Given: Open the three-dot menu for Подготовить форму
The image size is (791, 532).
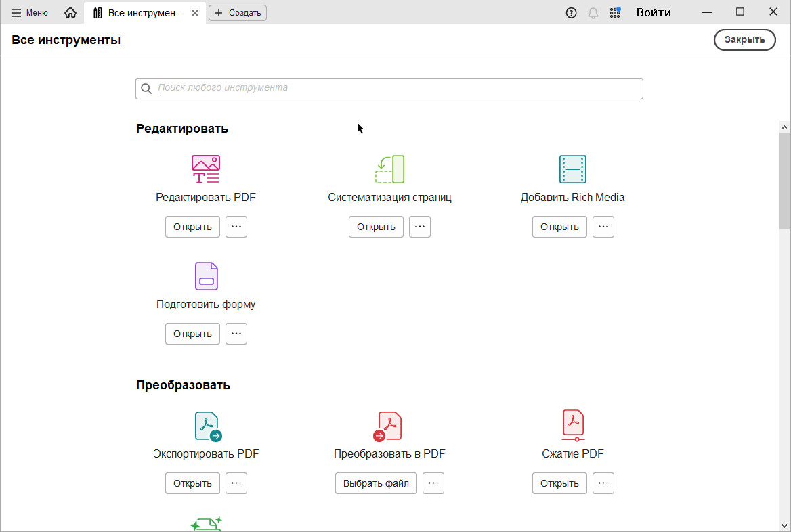Looking at the screenshot, I should click(236, 334).
